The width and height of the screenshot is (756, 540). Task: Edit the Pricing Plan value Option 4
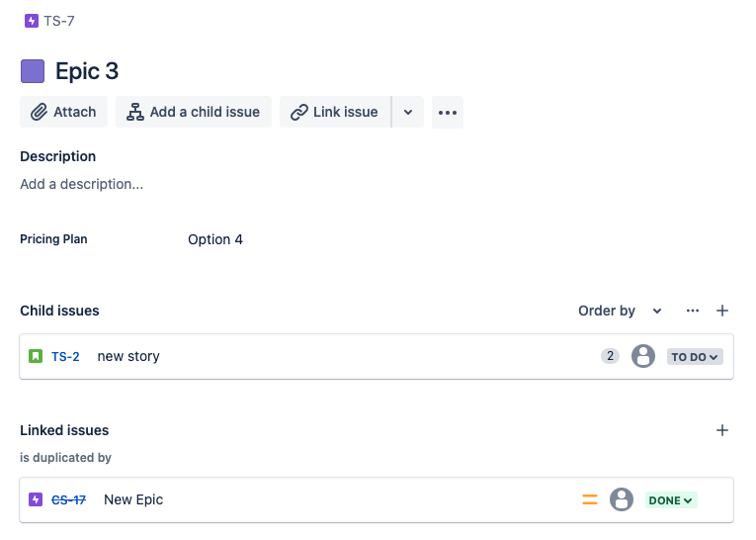click(x=215, y=239)
